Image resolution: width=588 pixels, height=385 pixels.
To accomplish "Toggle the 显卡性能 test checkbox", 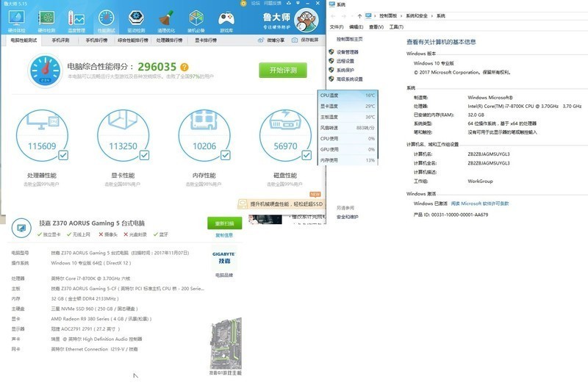I will pos(144,155).
